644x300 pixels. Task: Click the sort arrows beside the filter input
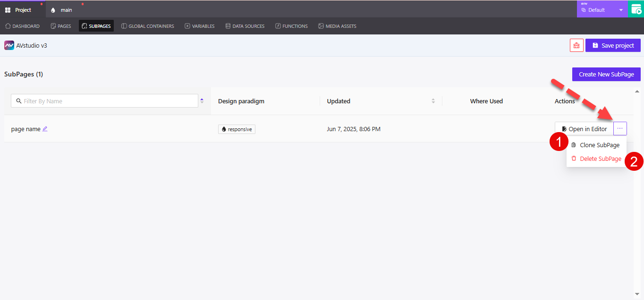202,100
